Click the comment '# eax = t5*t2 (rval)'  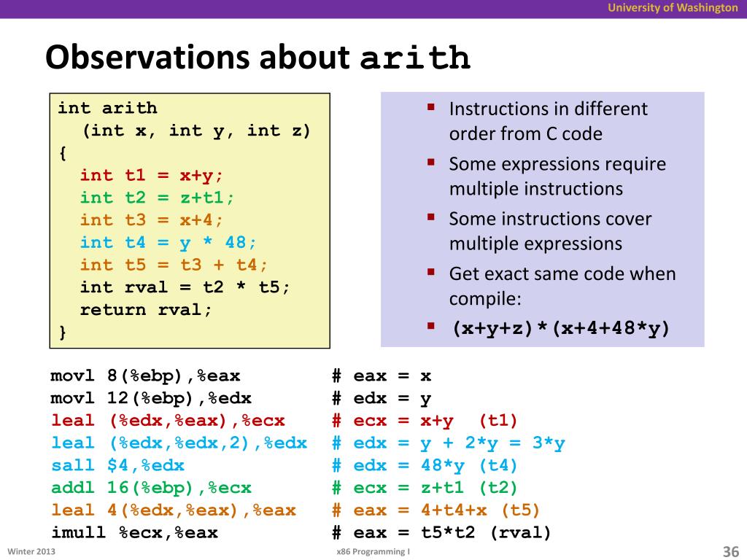pos(441,532)
